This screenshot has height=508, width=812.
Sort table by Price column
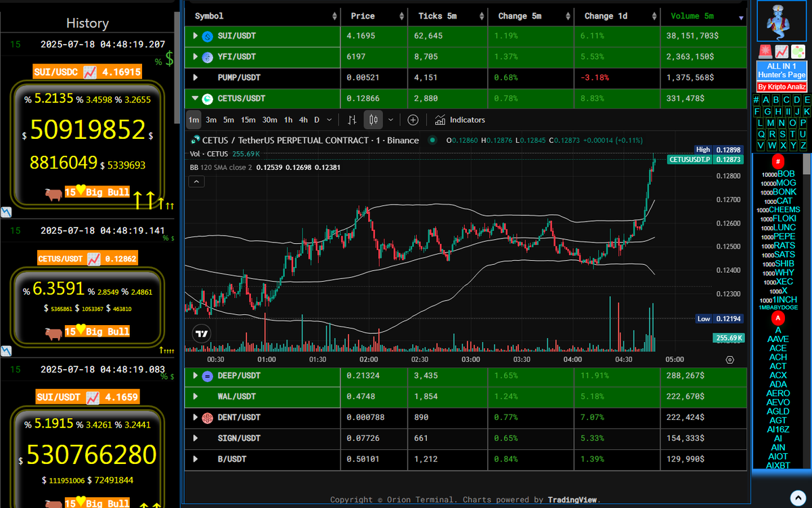pos(374,16)
